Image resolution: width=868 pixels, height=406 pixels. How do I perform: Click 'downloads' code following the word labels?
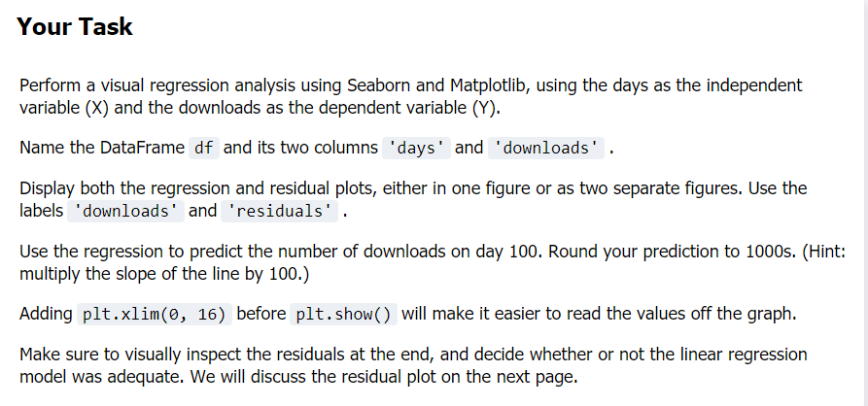click(x=125, y=212)
